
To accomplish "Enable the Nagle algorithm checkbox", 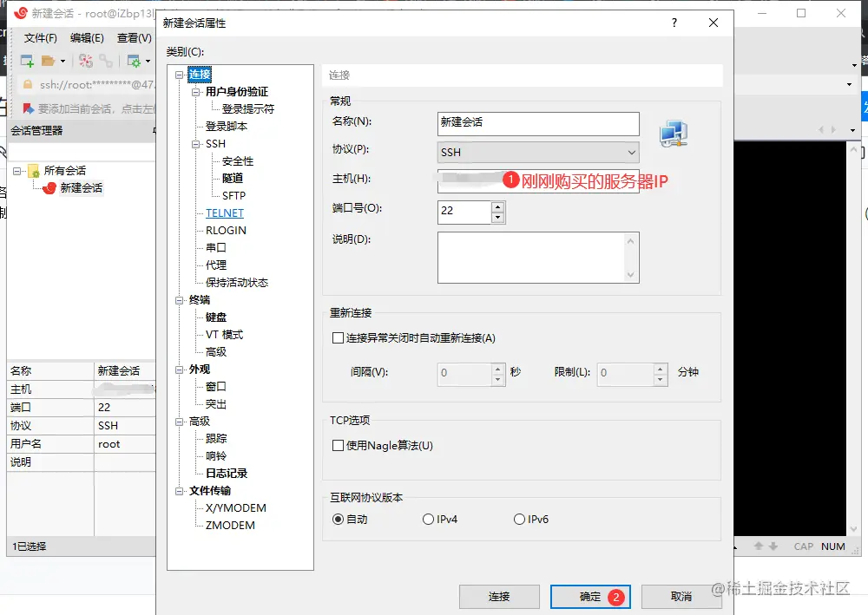I will 338,445.
